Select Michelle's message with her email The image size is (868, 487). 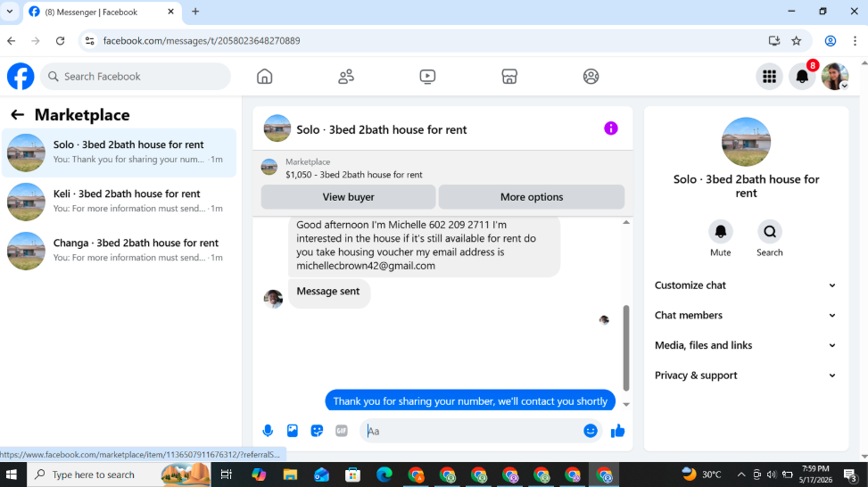click(x=424, y=245)
